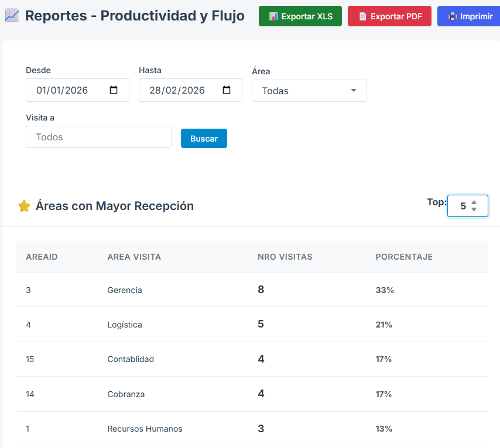
Task: Open the Hasta calendar picker icon
Action: [x=227, y=90]
